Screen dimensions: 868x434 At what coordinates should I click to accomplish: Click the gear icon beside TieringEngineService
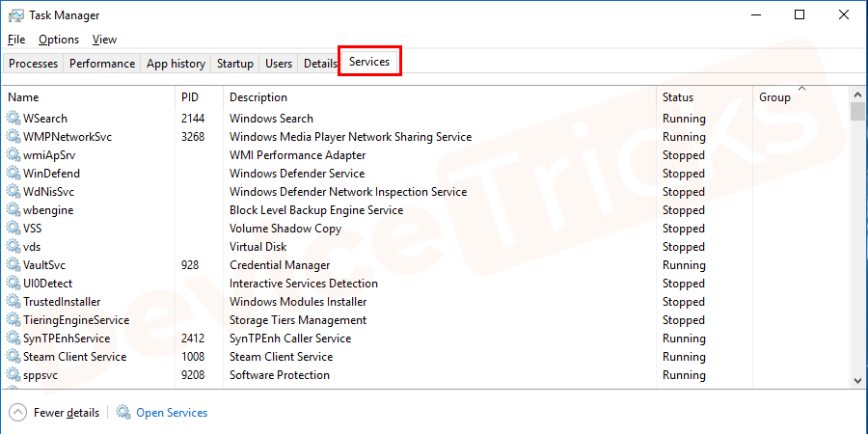[x=14, y=319]
